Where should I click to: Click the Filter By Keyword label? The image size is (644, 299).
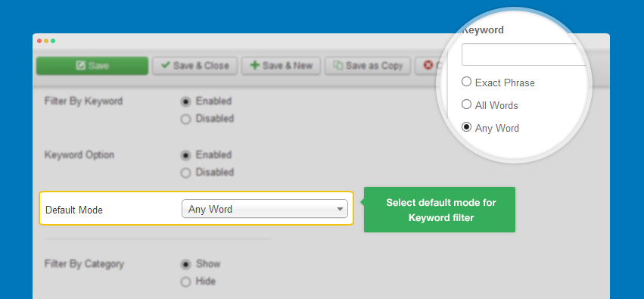(83, 101)
